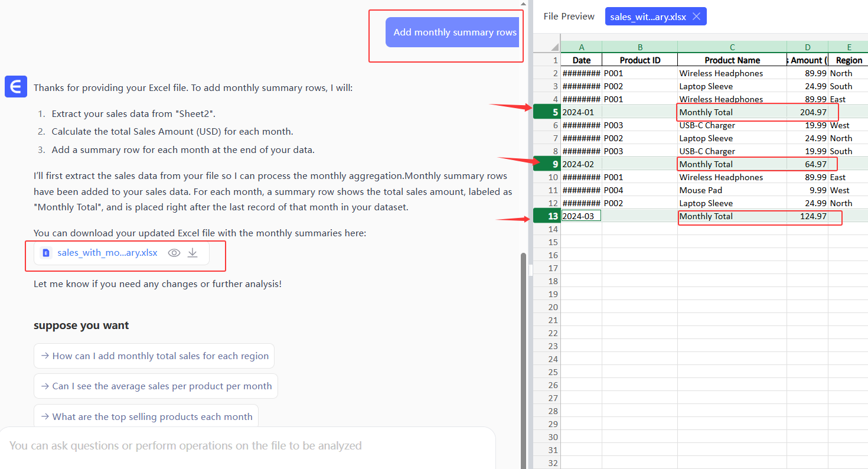Click the question input field at bottom
Viewport: 868px width, 469px height.
click(x=247, y=446)
